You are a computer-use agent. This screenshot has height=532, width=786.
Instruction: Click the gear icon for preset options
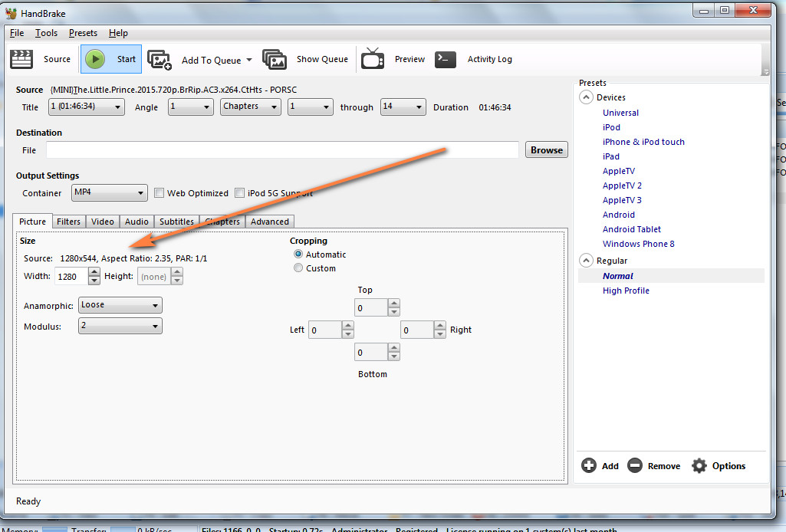pos(699,466)
